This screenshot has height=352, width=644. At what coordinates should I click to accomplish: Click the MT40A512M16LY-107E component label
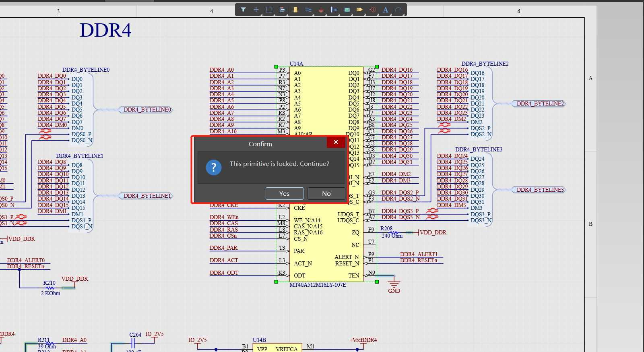coord(318,285)
